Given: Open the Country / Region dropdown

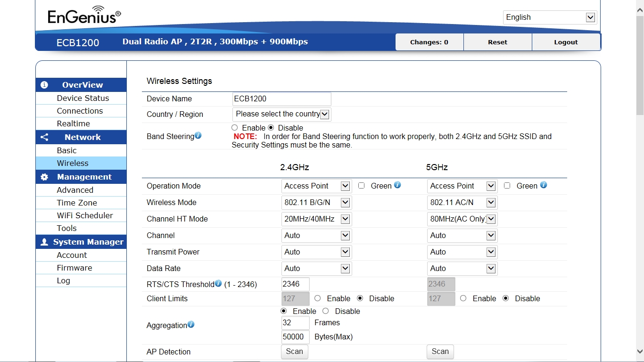Looking at the screenshot, I should click(281, 114).
